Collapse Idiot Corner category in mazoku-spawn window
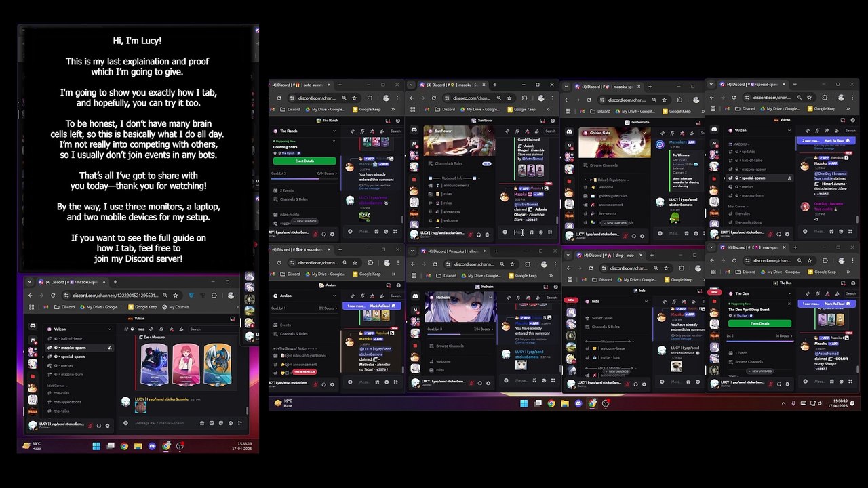Screen dimensions: 868x488 pos(57,386)
